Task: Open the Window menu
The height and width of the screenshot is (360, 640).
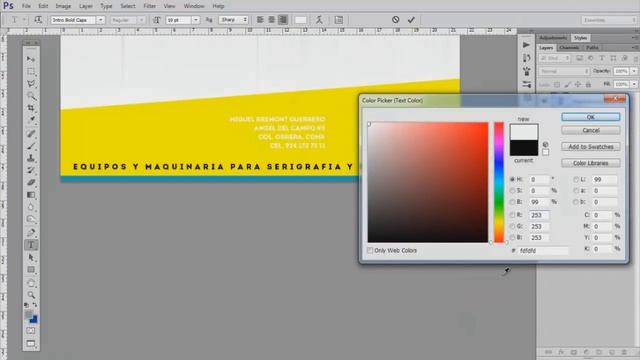Action: click(x=194, y=6)
